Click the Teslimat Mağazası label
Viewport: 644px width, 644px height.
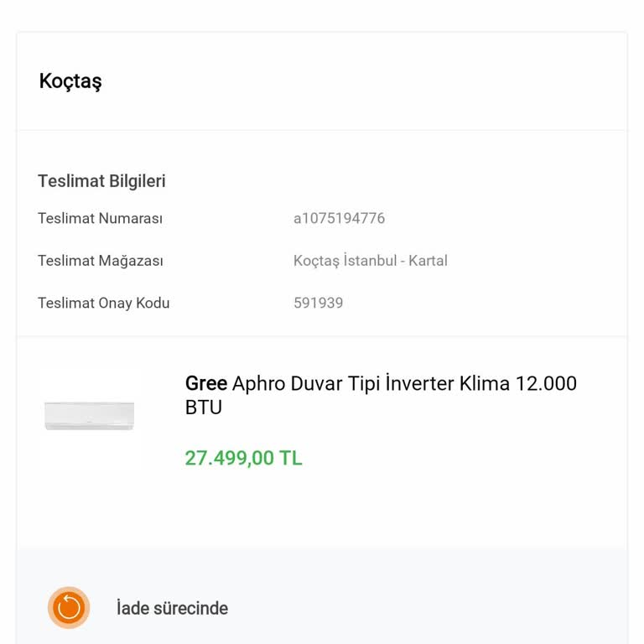(x=101, y=261)
